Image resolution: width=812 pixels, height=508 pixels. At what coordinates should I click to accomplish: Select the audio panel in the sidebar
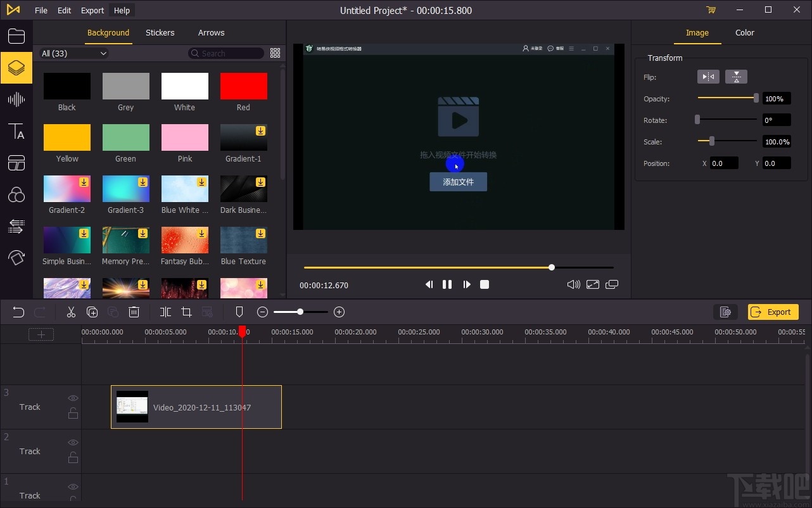[16, 99]
